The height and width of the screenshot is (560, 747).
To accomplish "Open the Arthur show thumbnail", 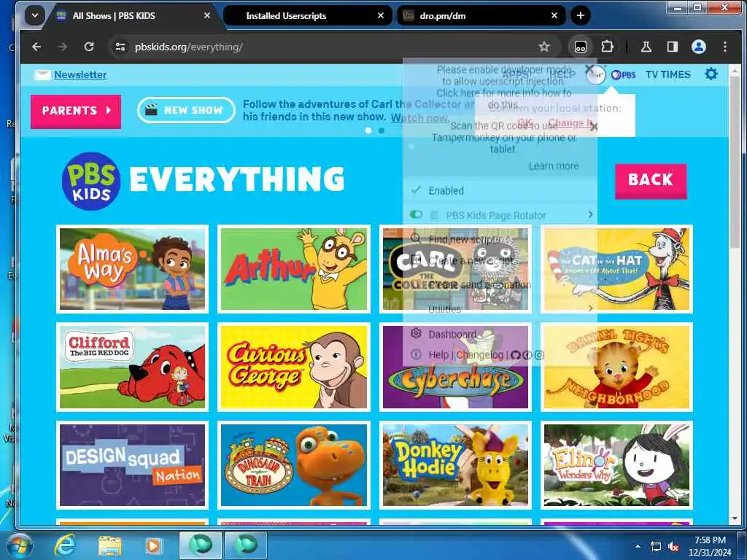I will click(294, 269).
